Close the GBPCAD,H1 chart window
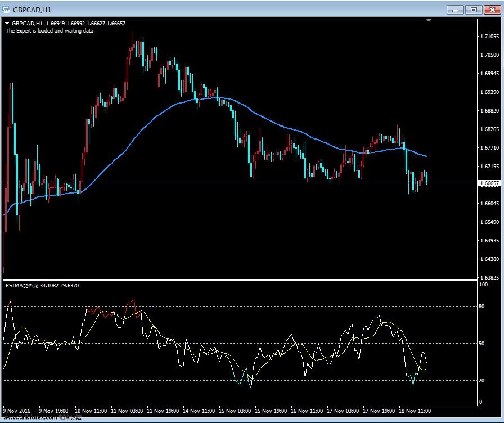Image resolution: width=504 pixels, height=423 pixels. (492, 10)
